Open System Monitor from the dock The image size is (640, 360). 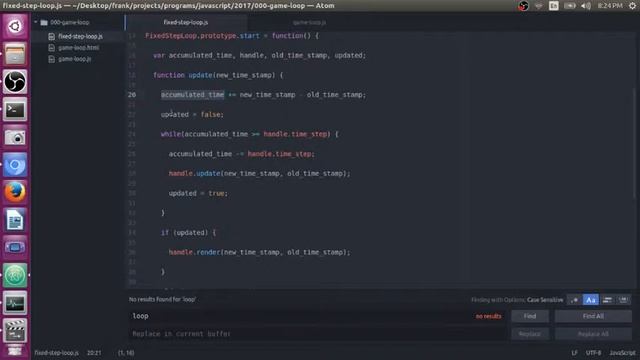(15, 303)
